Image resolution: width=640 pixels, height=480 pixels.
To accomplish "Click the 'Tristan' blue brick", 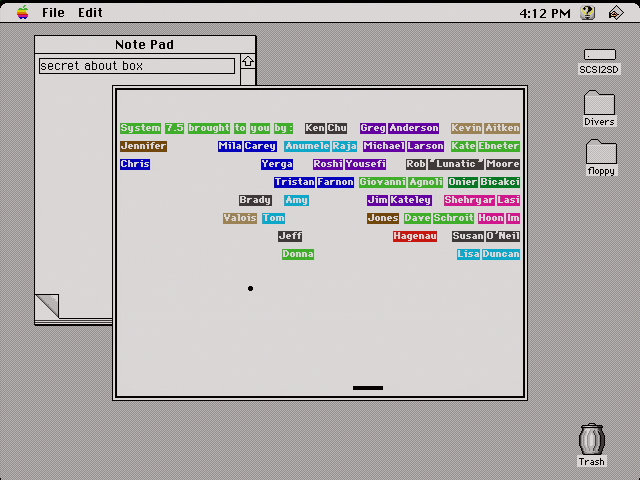I will [294, 182].
